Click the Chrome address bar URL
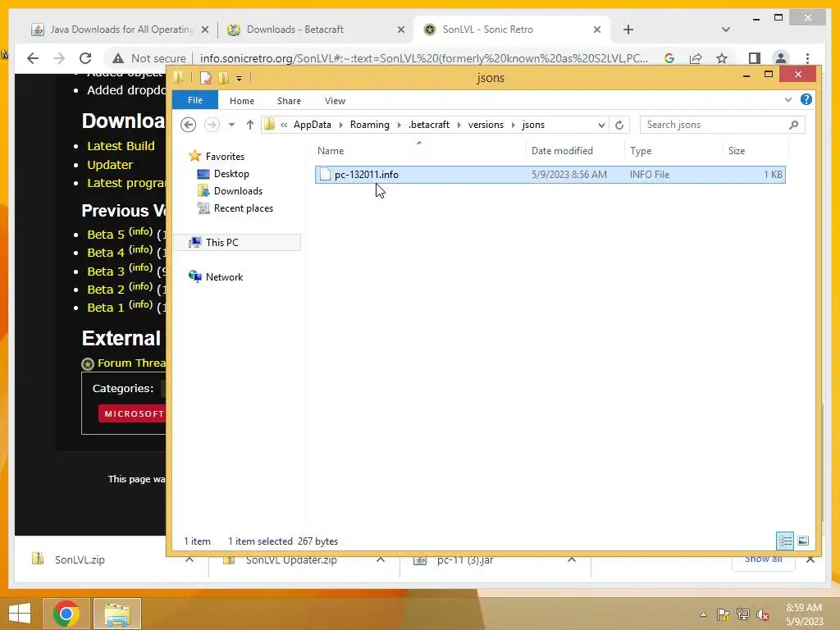This screenshot has width=840, height=630. [423, 58]
